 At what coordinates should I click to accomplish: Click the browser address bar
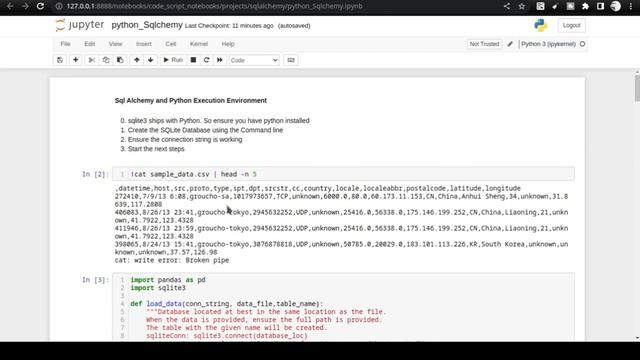pyautogui.click(x=278, y=6)
